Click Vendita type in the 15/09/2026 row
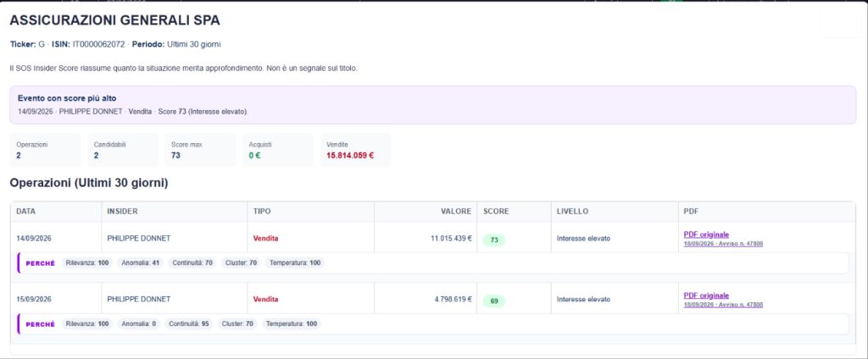The width and height of the screenshot is (868, 359). pyautogui.click(x=265, y=299)
